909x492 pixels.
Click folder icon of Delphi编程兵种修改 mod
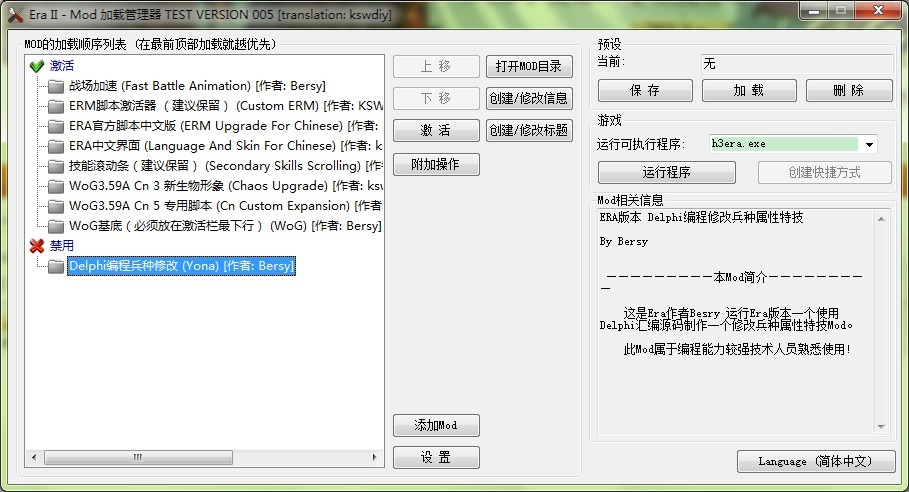coord(55,267)
